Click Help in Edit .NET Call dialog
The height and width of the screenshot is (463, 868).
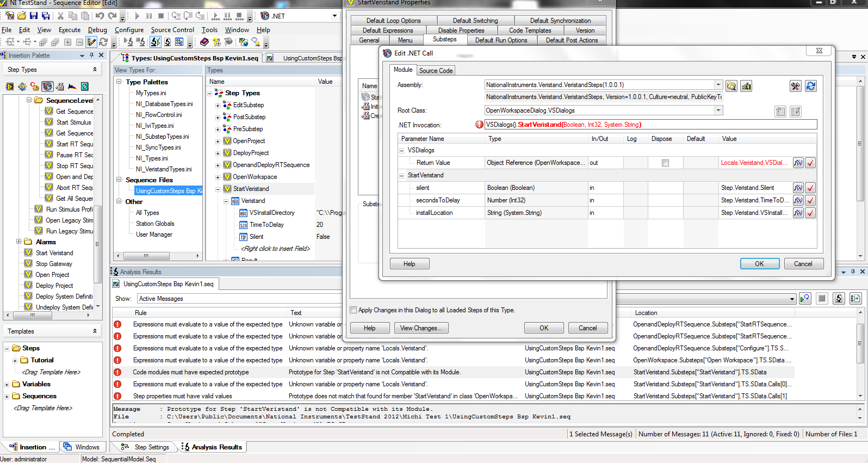coord(410,264)
